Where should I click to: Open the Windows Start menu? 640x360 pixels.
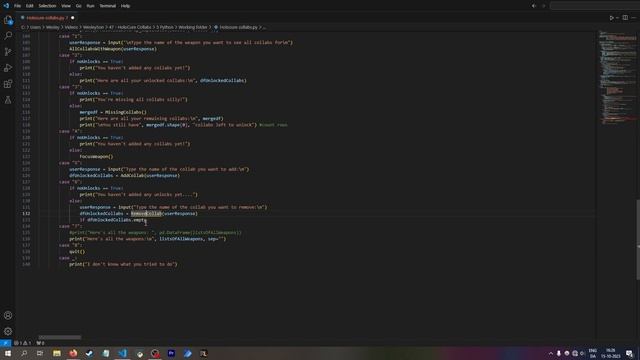point(8,353)
